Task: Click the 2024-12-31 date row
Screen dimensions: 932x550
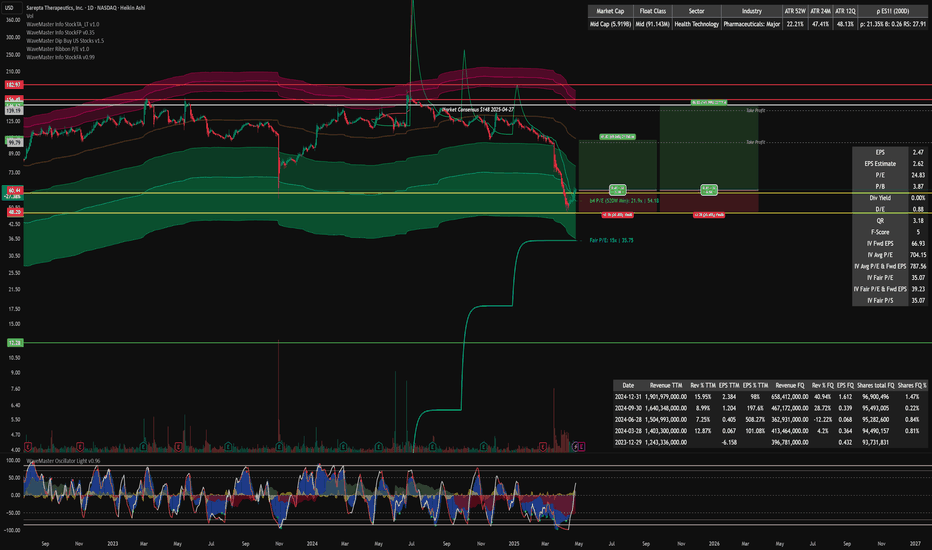Action: pyautogui.click(x=628, y=397)
